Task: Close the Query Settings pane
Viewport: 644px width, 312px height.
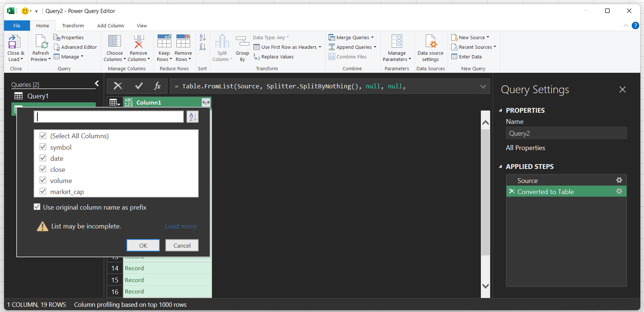Action: (x=623, y=89)
